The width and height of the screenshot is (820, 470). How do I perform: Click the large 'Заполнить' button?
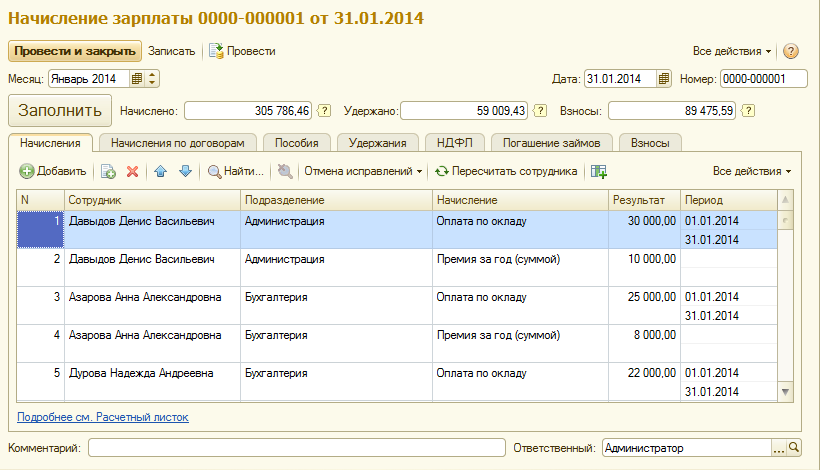(x=60, y=110)
